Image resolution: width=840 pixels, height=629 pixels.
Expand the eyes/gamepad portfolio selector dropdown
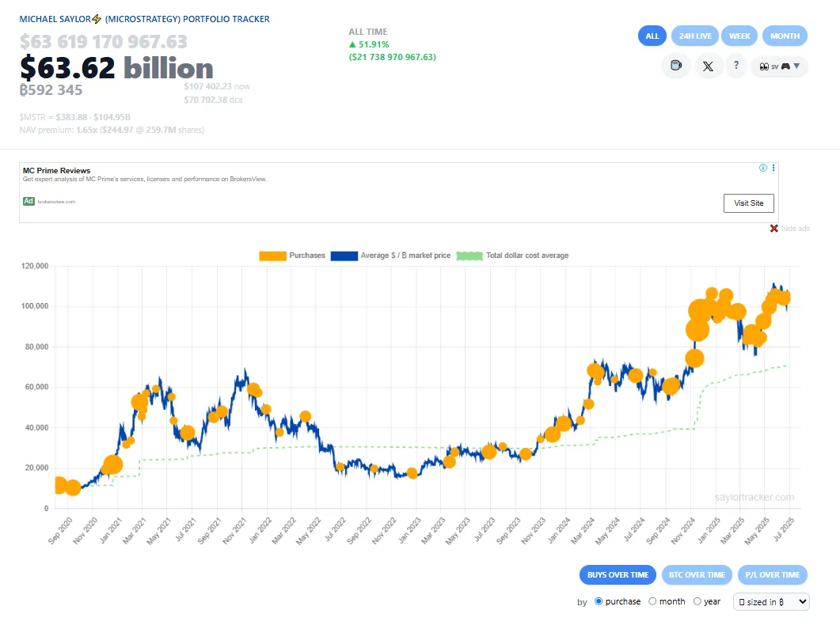(779, 66)
